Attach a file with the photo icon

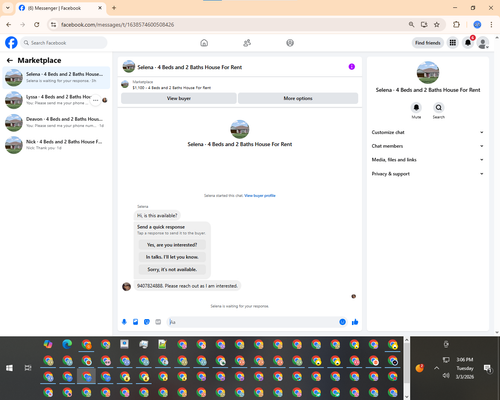135,322
